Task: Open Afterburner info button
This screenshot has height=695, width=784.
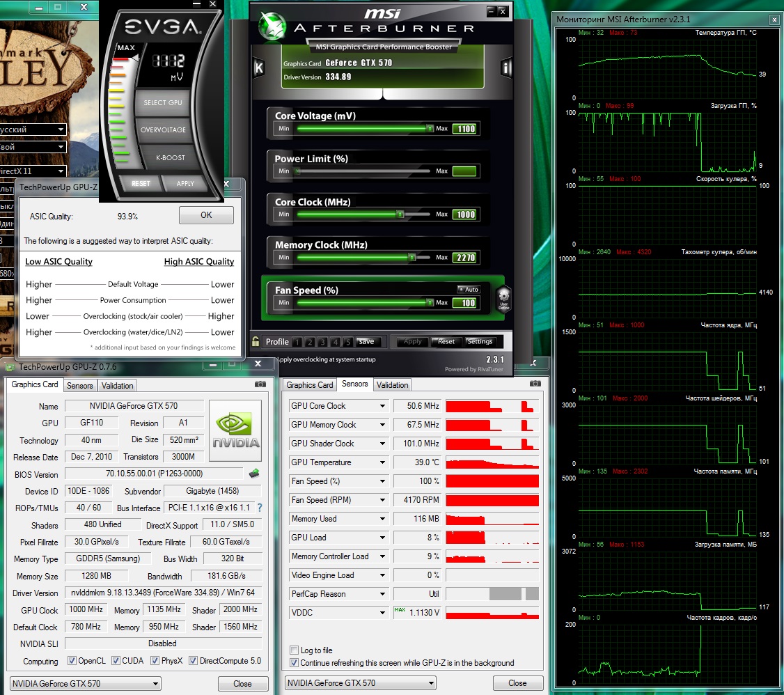Action: [506, 68]
